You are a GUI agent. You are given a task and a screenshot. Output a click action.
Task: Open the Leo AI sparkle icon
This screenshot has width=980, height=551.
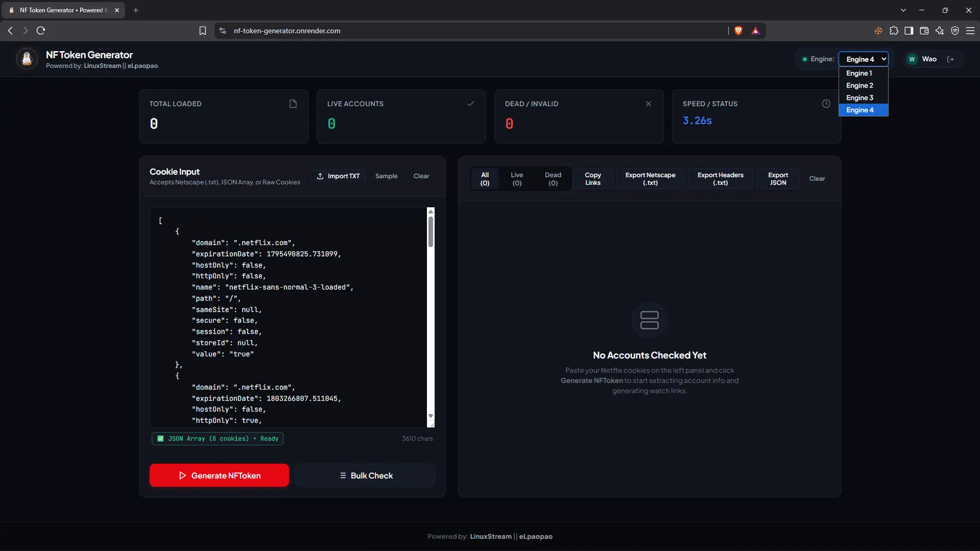[940, 31]
